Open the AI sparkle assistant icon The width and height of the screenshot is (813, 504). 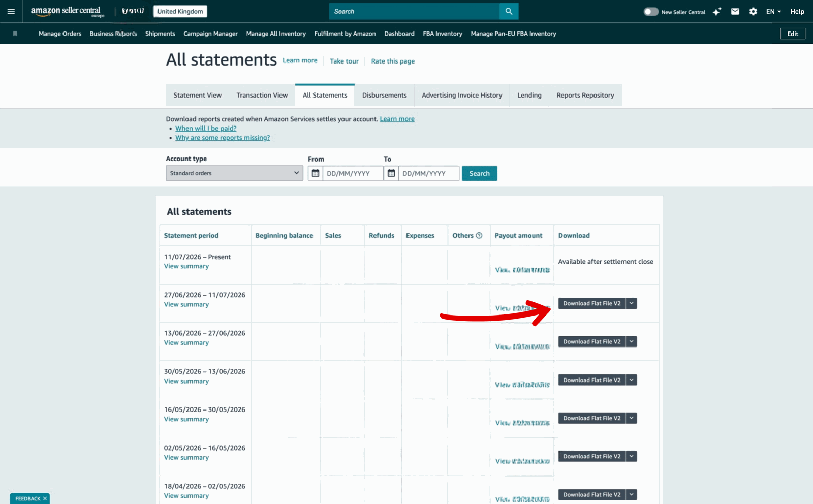[x=716, y=12]
